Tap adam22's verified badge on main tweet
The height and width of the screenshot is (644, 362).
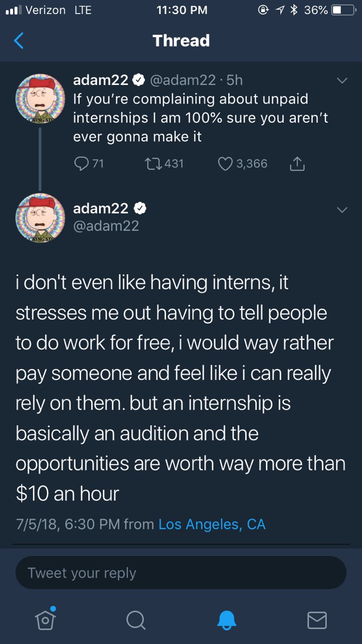point(140,208)
